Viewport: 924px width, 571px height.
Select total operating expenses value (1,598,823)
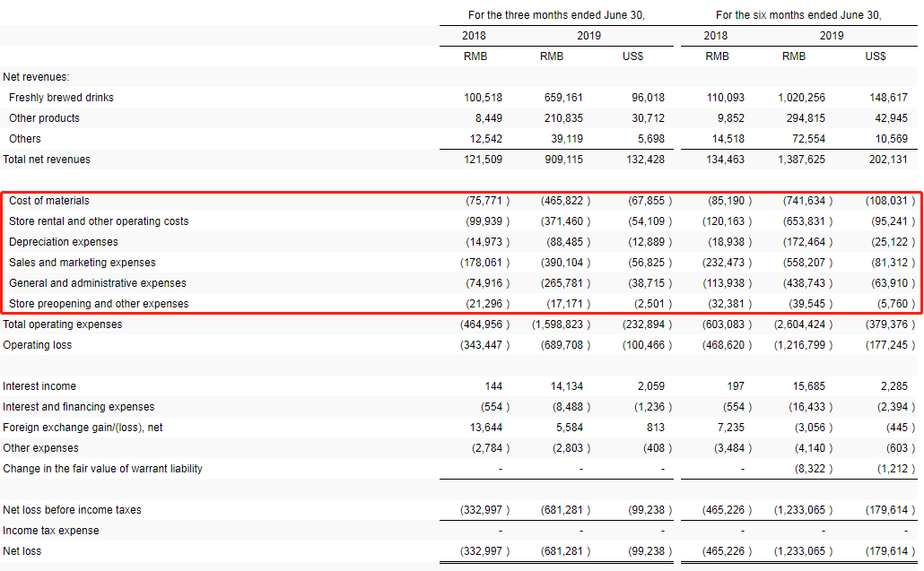[x=561, y=324]
